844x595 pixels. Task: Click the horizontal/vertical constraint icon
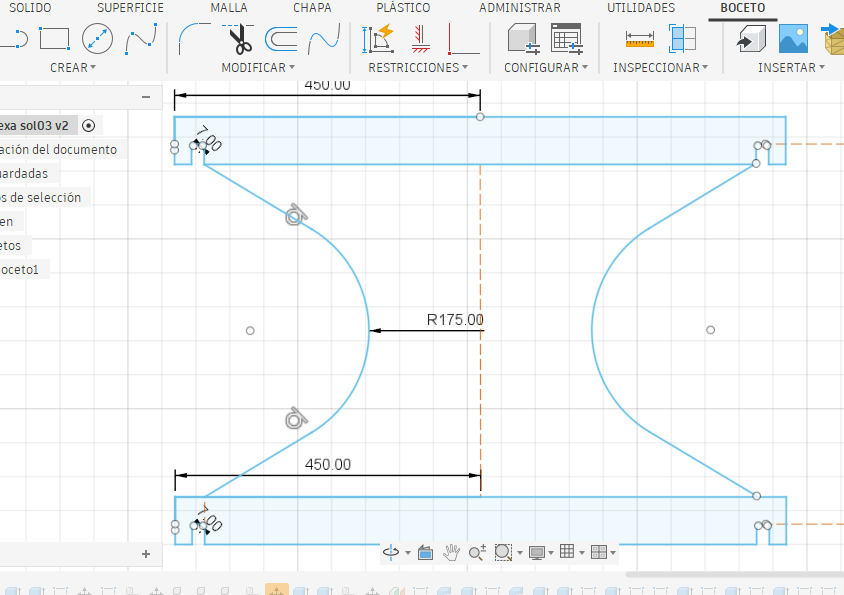[463, 39]
